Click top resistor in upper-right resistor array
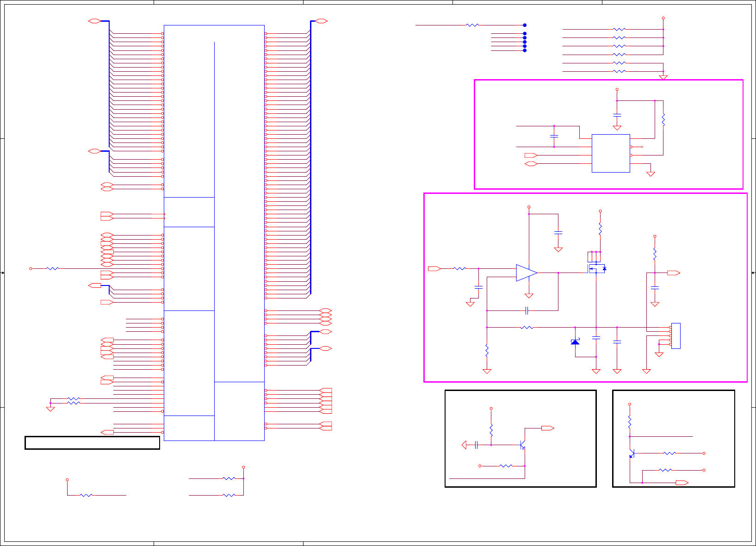 point(619,30)
